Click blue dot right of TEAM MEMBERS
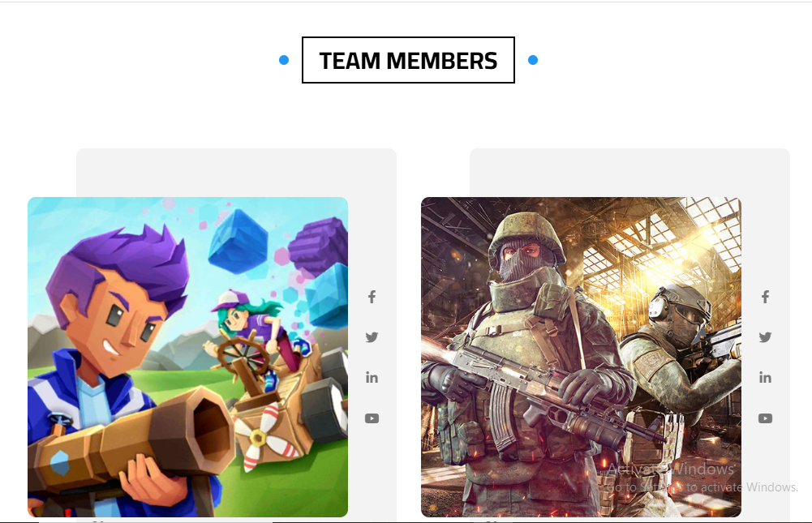This screenshot has width=812, height=523. [x=533, y=60]
